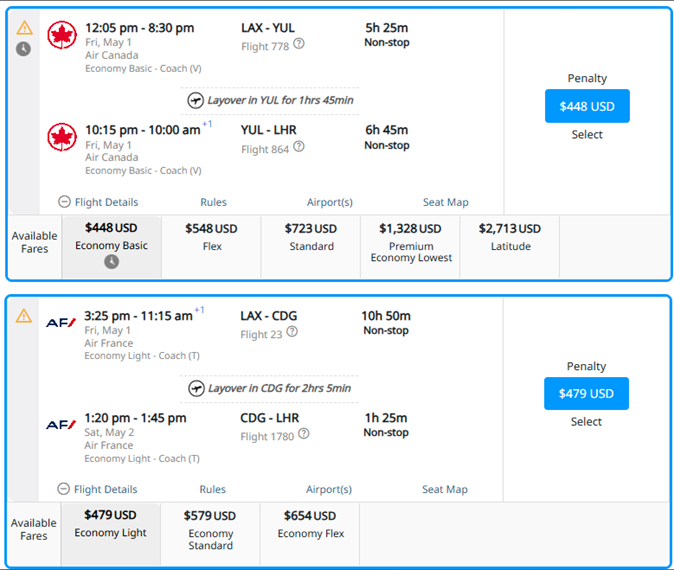Click help icon next to Flight 864

coord(298,147)
